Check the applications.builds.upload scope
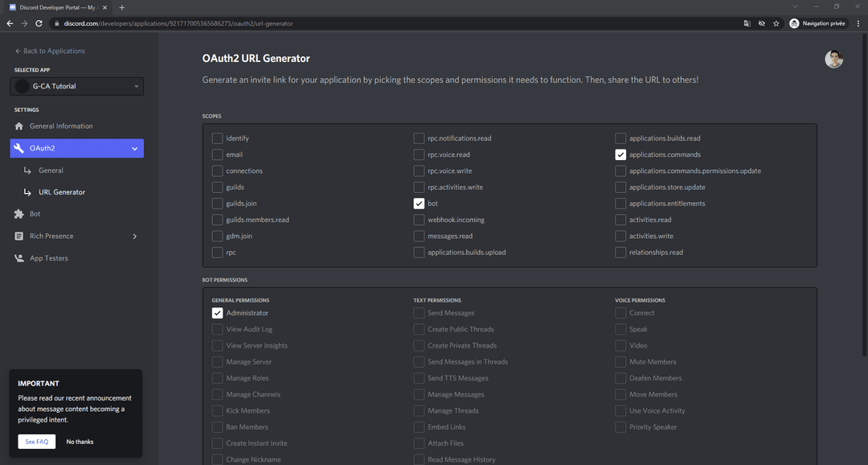 point(419,252)
